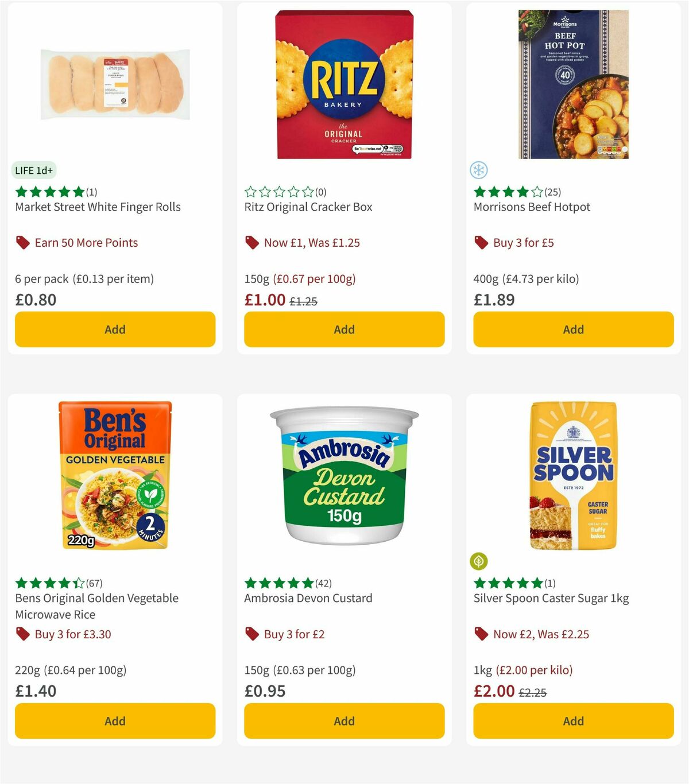This screenshot has width=689, height=784.
Task: Add Ambrosia Devon Custard to basket
Action: (343, 721)
